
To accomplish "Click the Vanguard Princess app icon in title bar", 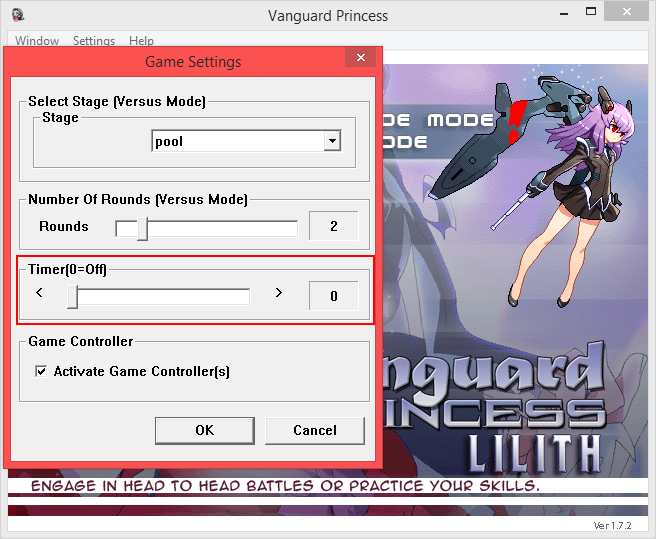I will click(x=18, y=15).
